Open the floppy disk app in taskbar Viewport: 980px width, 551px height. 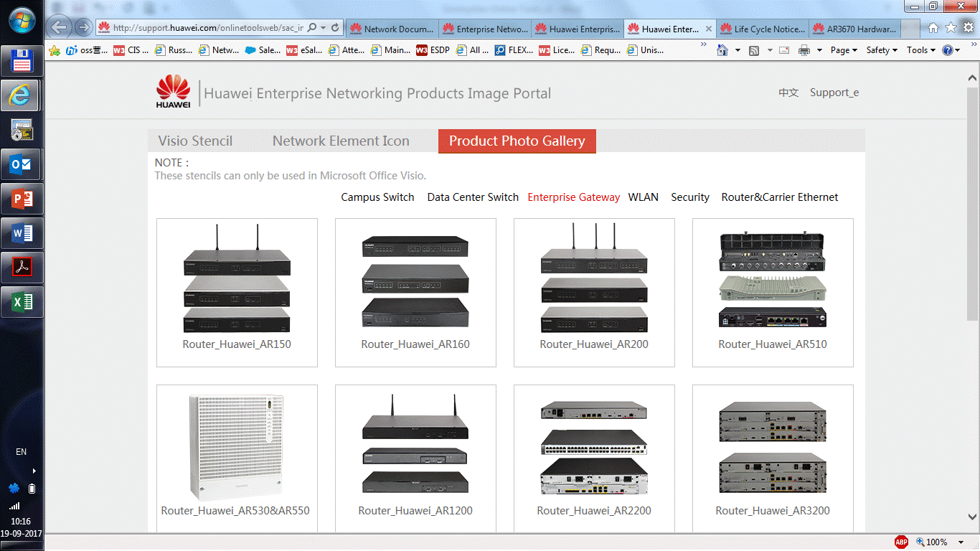point(22,61)
